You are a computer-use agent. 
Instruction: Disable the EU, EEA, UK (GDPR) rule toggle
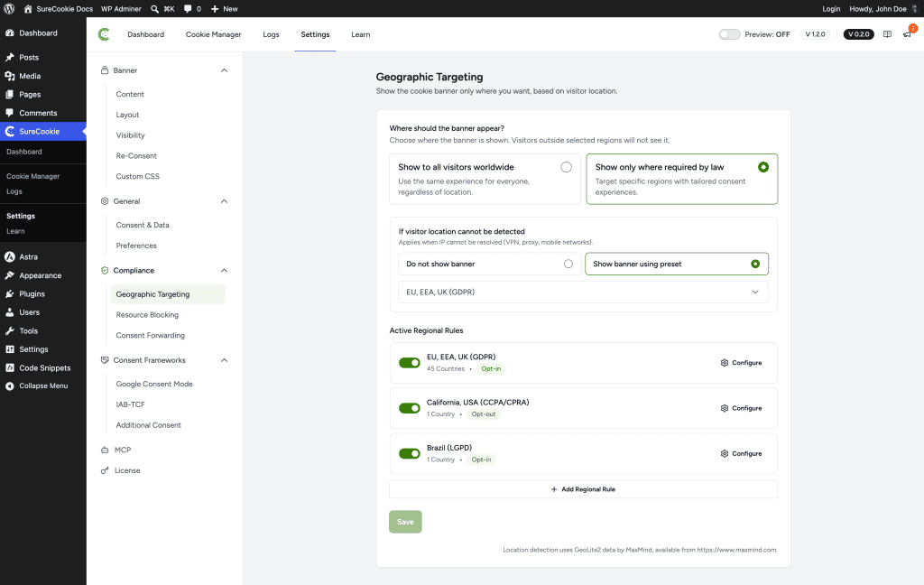pos(410,363)
